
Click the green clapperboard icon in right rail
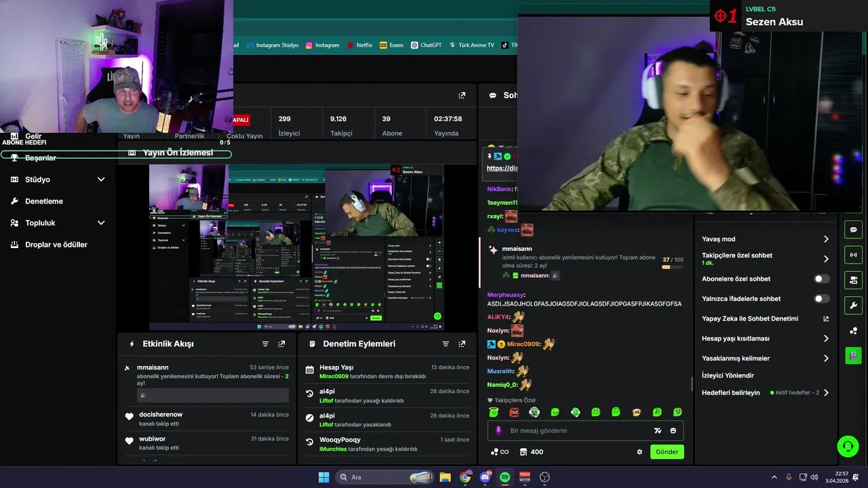point(853,356)
